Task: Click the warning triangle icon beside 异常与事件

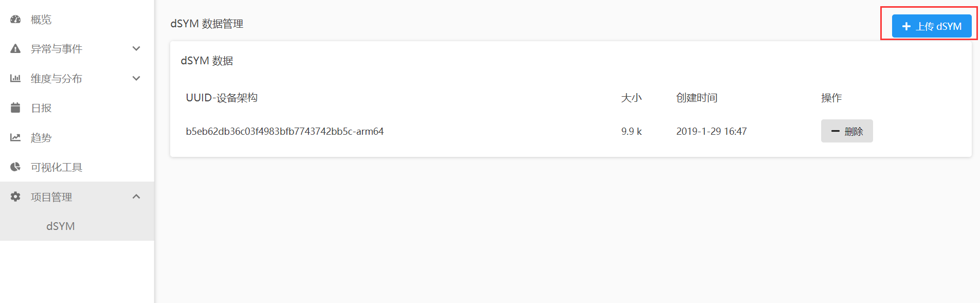Action: click(x=15, y=49)
